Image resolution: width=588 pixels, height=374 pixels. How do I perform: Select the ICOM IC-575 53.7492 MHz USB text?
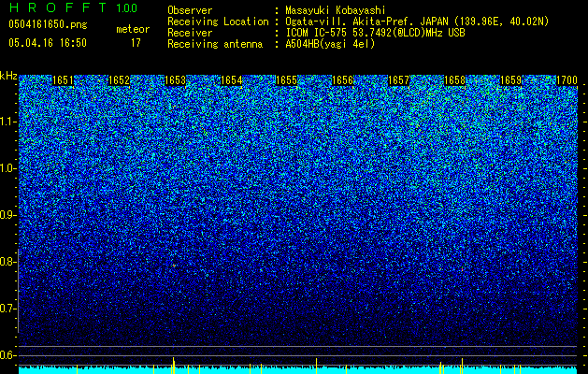click(376, 33)
